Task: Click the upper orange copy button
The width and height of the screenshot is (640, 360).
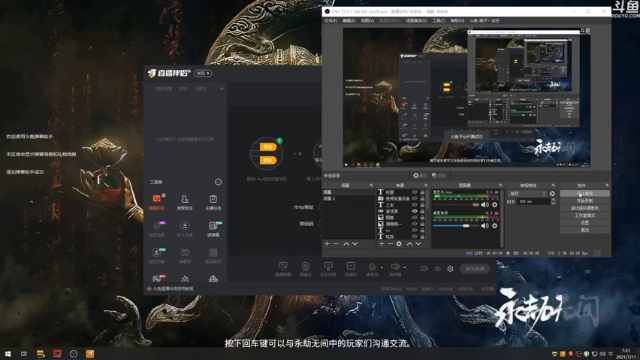Action: pyautogui.click(x=268, y=147)
